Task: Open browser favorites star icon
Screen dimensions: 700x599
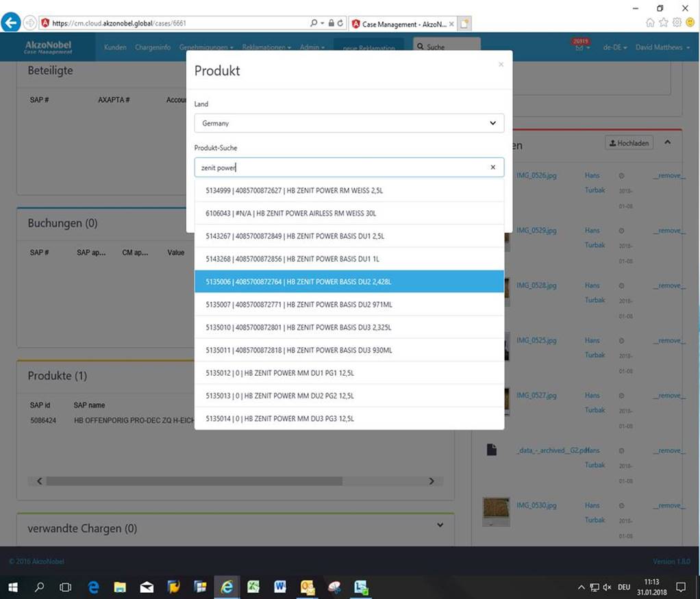Action: [664, 23]
